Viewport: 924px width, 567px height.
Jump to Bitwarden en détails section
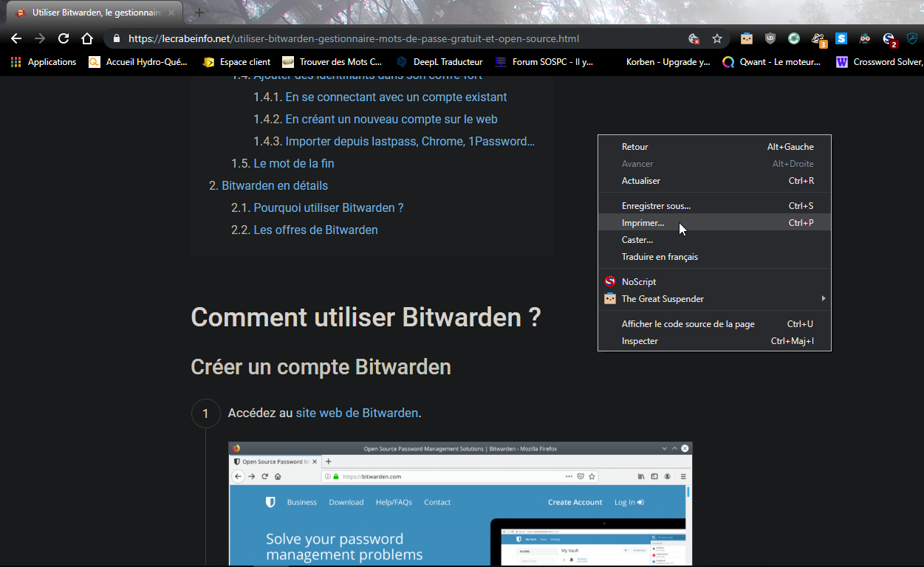[275, 185]
